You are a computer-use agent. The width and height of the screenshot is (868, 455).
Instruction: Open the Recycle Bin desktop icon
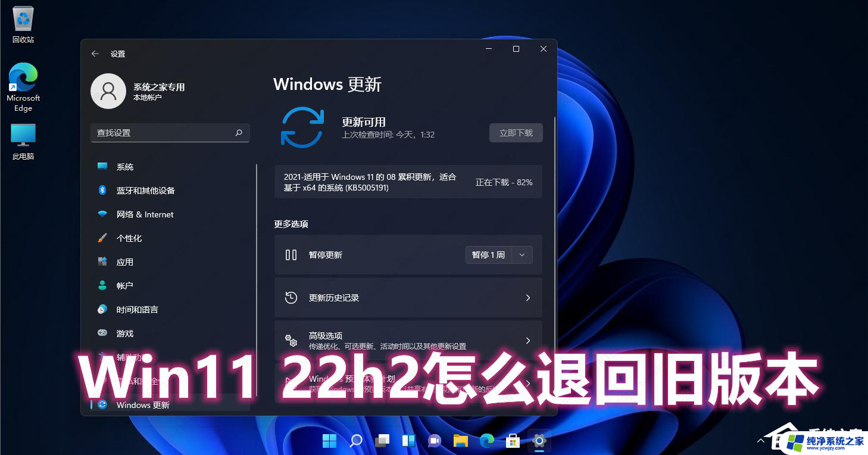(x=23, y=24)
